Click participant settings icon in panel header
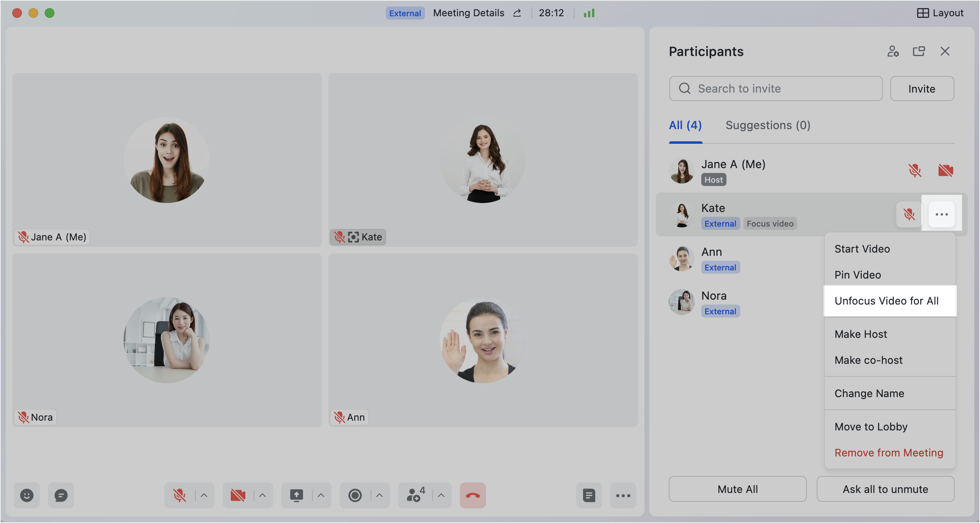This screenshot has width=980, height=523. [x=893, y=51]
